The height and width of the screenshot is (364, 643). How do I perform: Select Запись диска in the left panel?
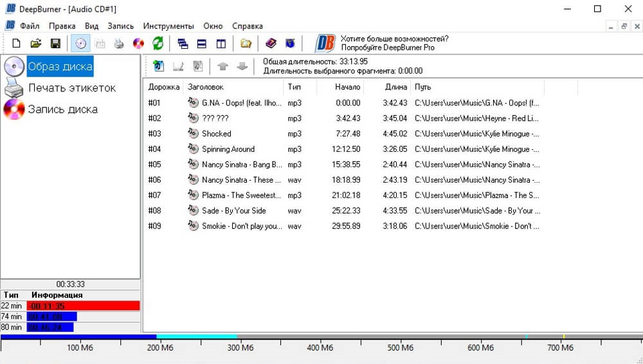point(63,109)
